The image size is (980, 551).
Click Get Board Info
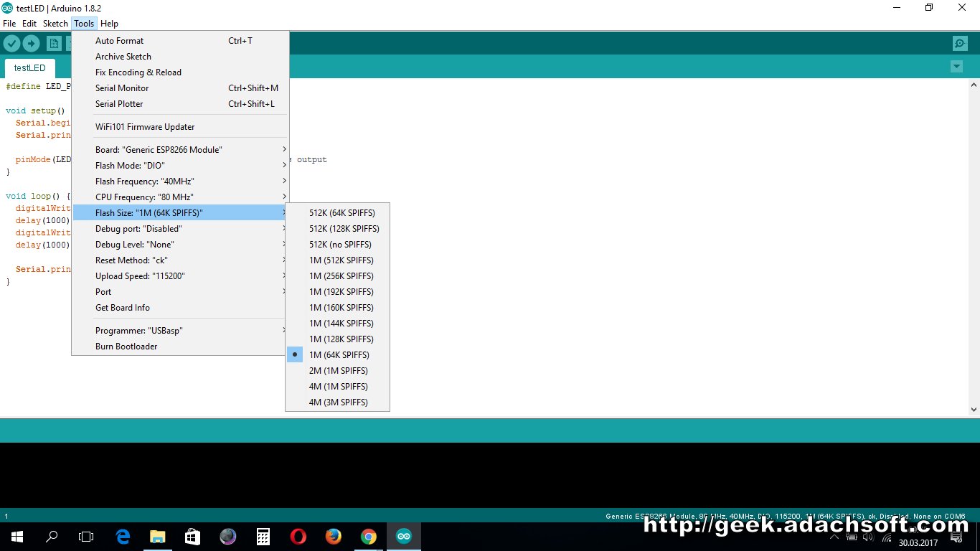click(x=180, y=308)
